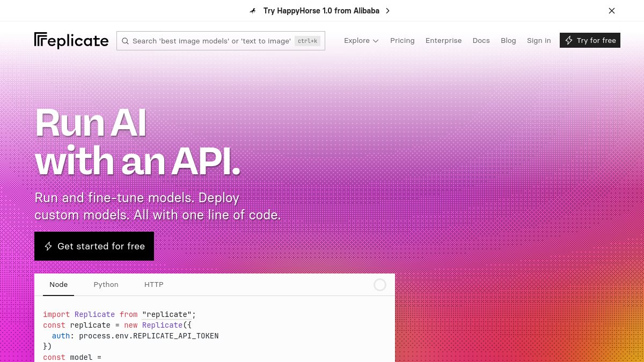Image resolution: width=644 pixels, height=362 pixels.
Task: Switch to the HTTP code tab
Action: 154,285
